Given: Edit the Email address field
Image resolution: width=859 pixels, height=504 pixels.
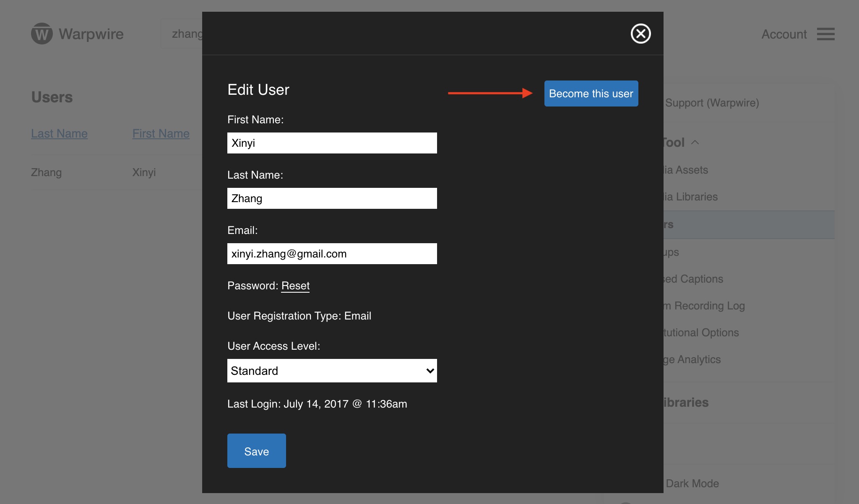Looking at the screenshot, I should [332, 254].
